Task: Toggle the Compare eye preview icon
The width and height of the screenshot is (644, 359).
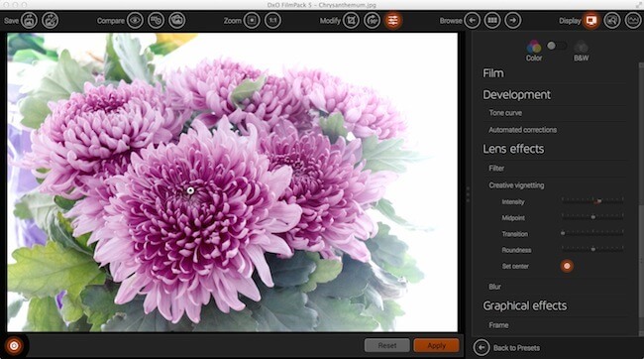Action: click(x=135, y=20)
